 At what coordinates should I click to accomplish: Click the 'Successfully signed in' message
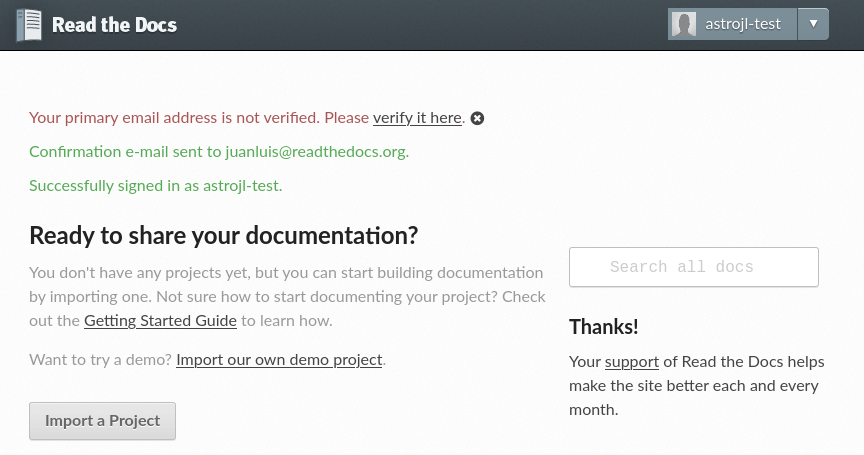[156, 185]
